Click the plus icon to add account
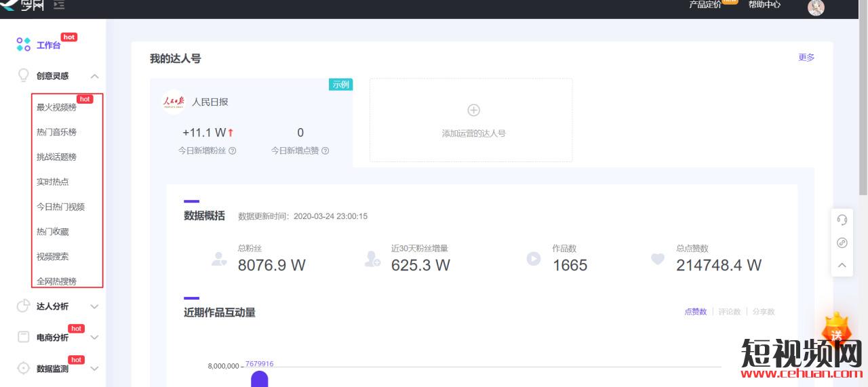The width and height of the screenshot is (868, 387). (x=473, y=110)
